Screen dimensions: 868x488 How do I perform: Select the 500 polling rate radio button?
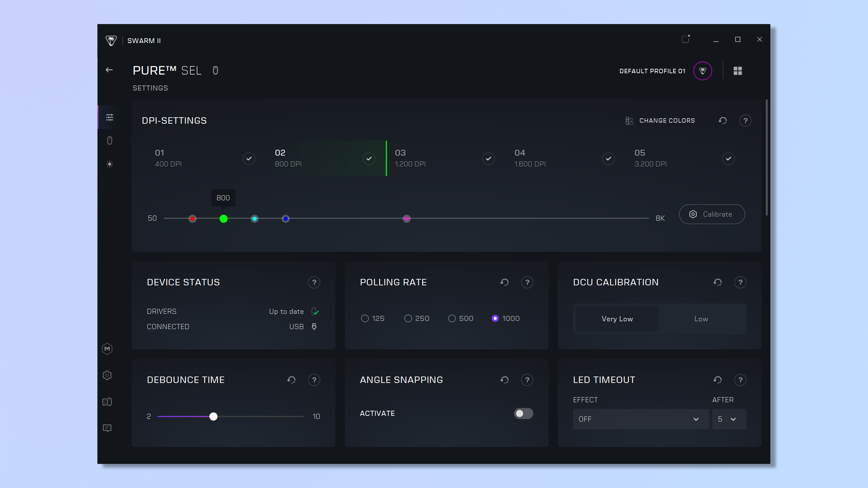(451, 318)
